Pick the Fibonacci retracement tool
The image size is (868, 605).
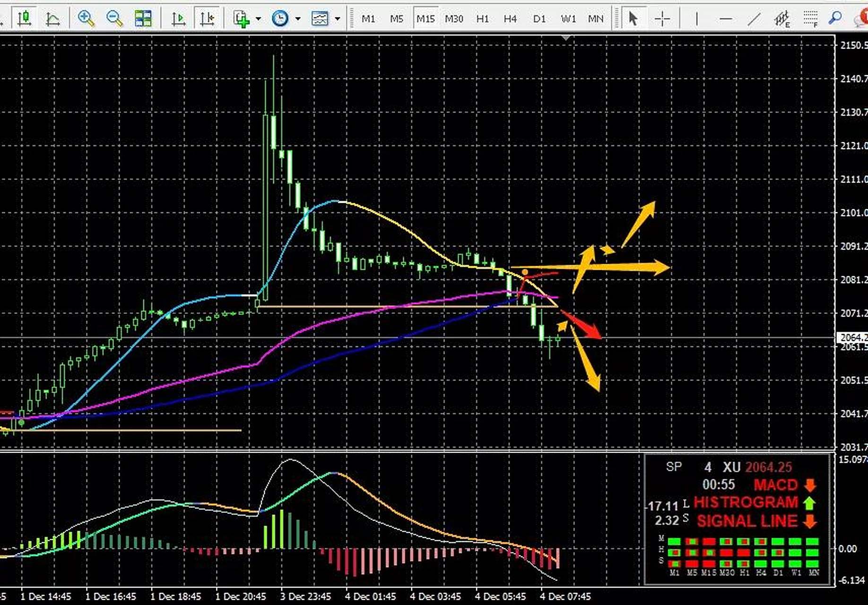click(810, 19)
